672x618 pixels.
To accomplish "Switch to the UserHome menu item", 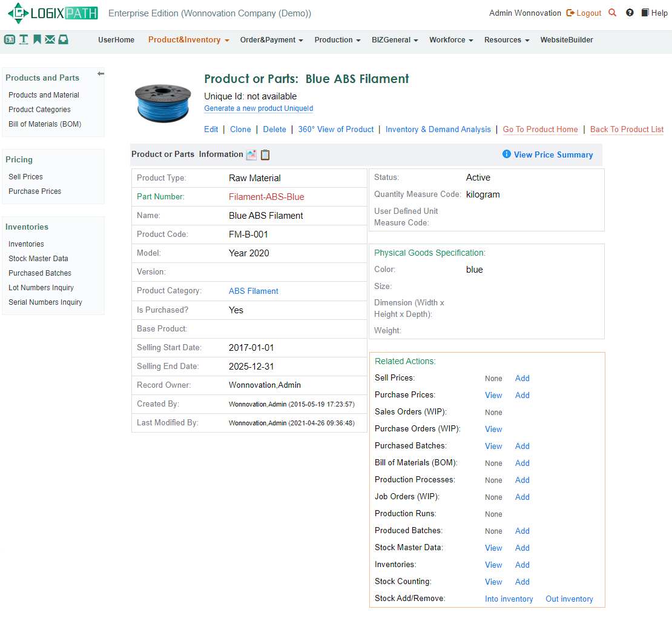I will click(116, 40).
